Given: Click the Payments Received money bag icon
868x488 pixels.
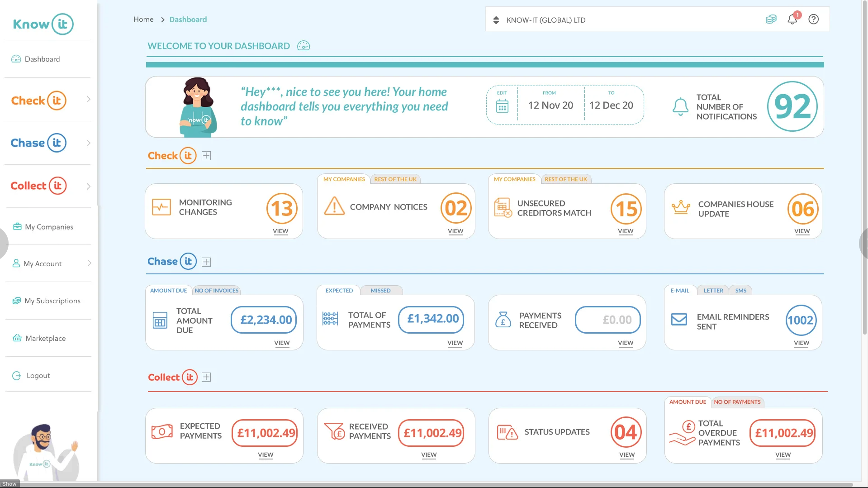Looking at the screenshot, I should 503,320.
